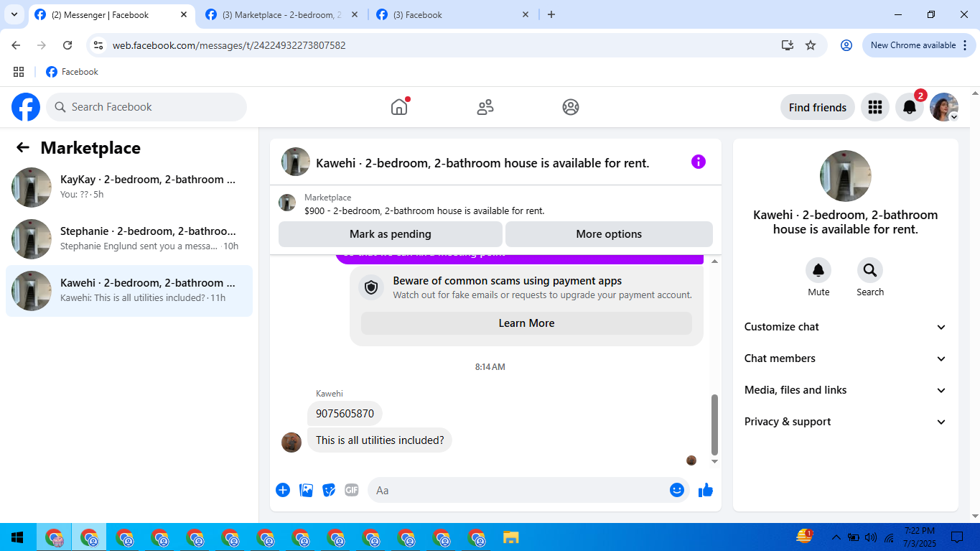
Task: Click the address bar URL
Action: pos(229,45)
